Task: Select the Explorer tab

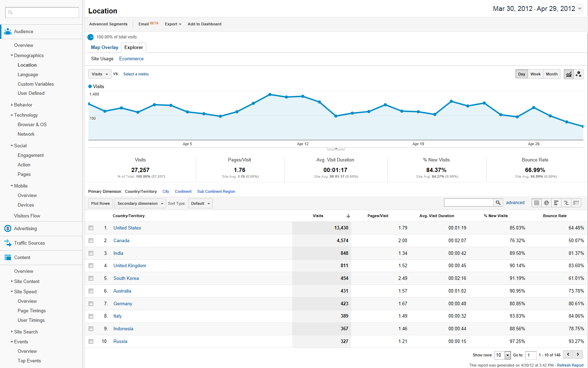Action: [x=134, y=48]
